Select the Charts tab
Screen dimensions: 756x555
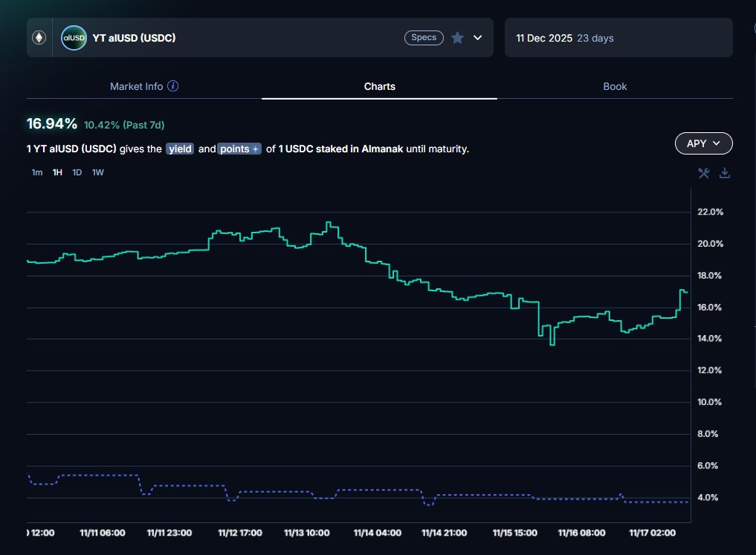pyautogui.click(x=379, y=86)
